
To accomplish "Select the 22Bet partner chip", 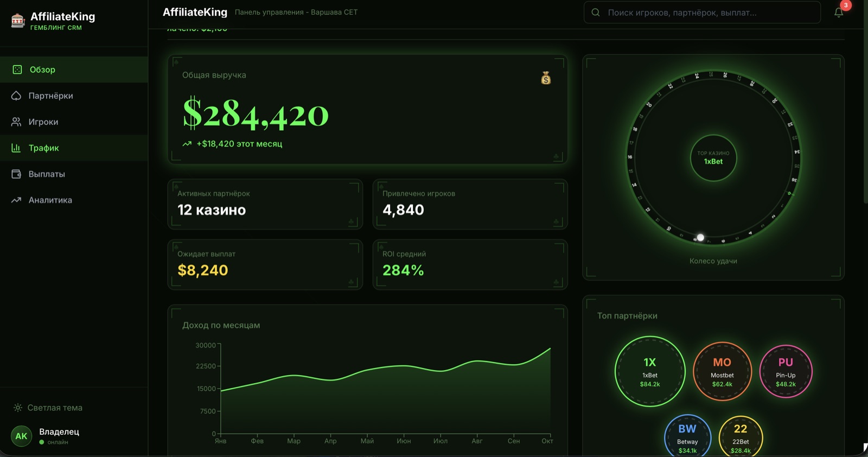I will tap(741, 436).
